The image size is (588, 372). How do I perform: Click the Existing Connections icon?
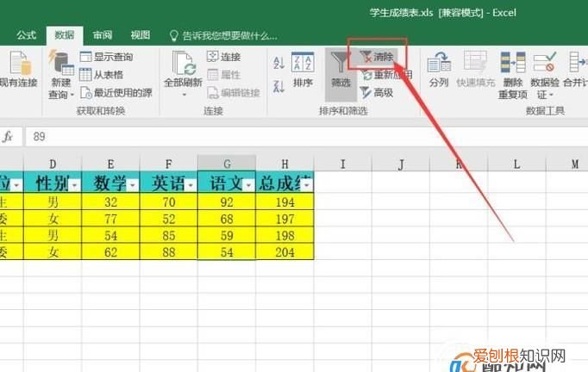click(19, 64)
